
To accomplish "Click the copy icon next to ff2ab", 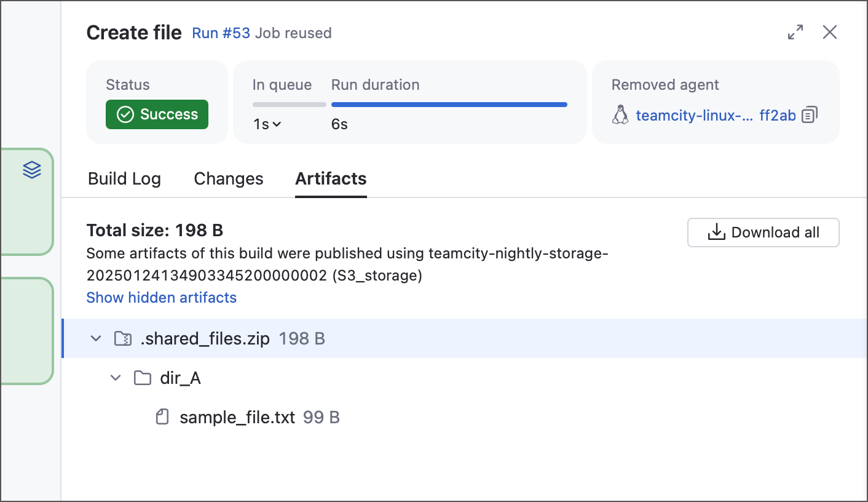I will [811, 114].
